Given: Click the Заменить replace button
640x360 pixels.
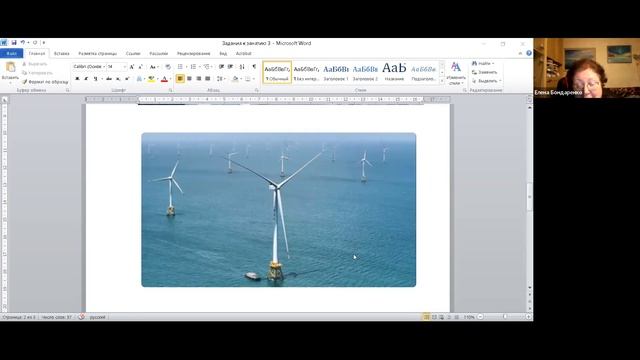Looking at the screenshot, I should point(484,72).
